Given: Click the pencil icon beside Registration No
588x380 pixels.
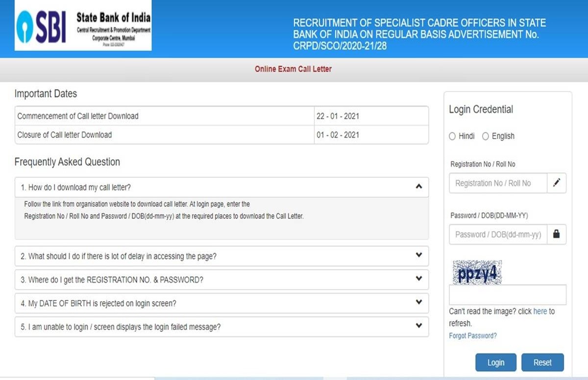Looking at the screenshot, I should [556, 183].
